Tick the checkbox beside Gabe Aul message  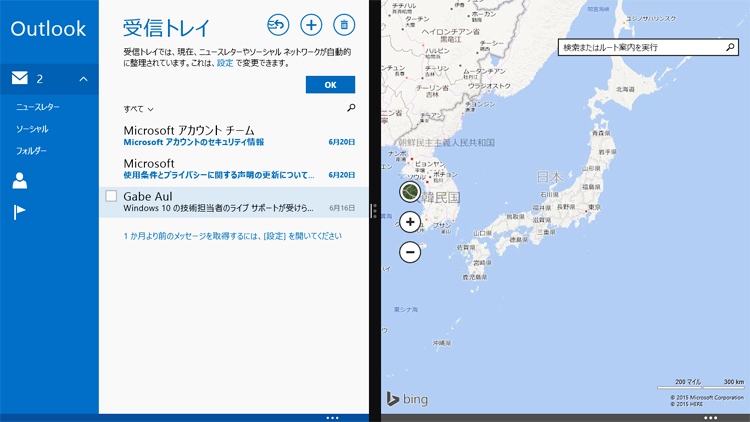111,197
